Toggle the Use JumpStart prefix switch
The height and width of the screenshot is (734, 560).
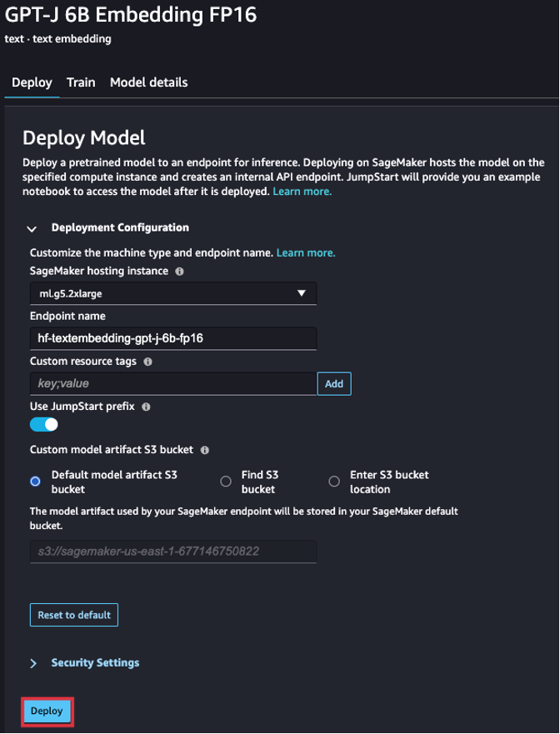[x=44, y=425]
